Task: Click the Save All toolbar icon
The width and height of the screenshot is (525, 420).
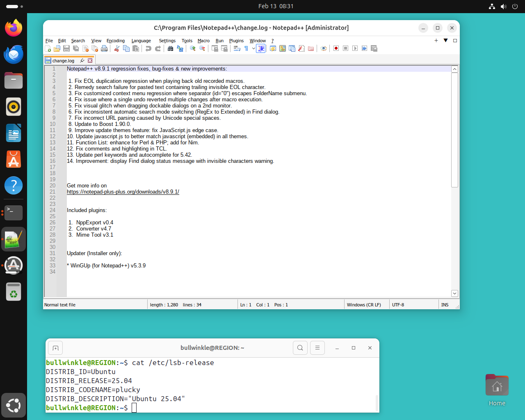Action: tap(76, 48)
